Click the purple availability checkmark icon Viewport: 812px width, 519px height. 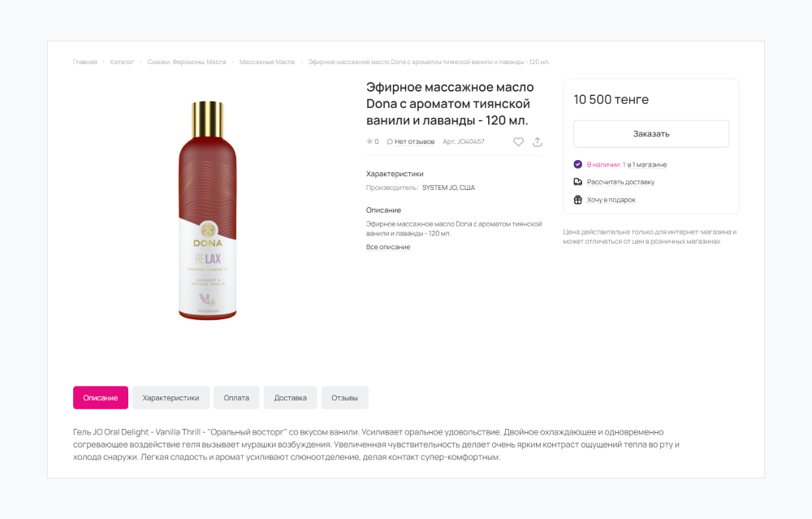coord(579,163)
